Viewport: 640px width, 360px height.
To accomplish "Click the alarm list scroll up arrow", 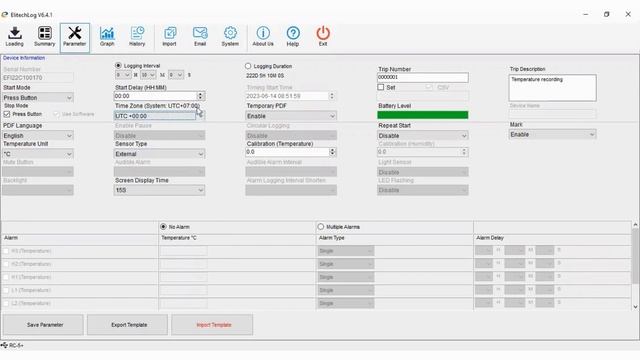I will tap(635, 225).
